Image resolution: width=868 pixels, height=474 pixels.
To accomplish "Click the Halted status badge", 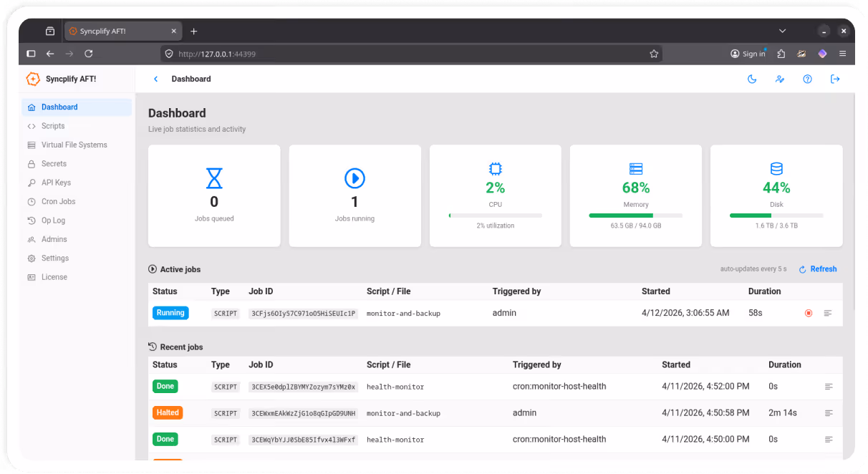I will tap(168, 412).
